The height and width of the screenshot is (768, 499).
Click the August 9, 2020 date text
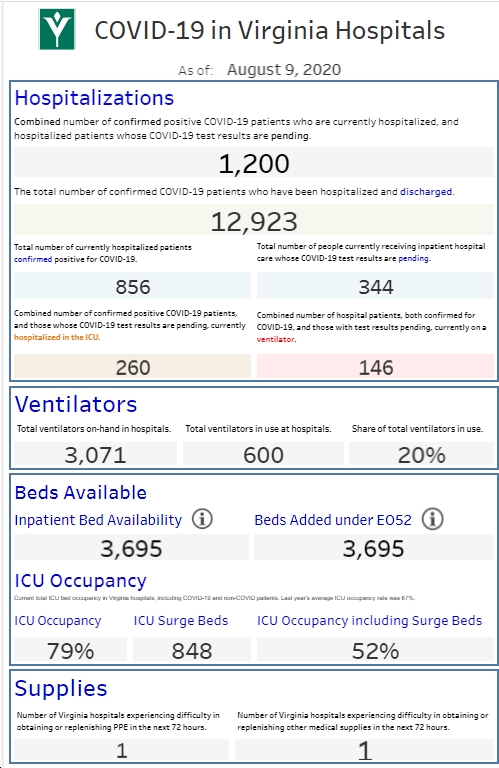coord(284,70)
